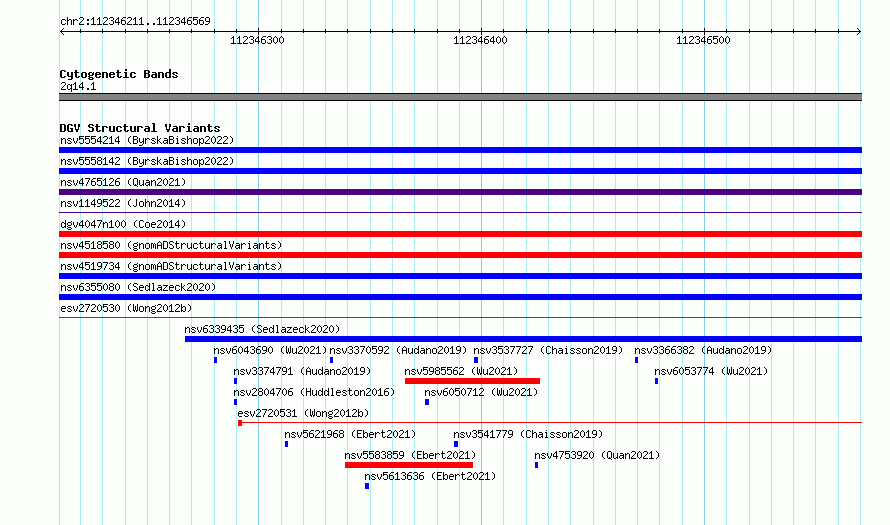Click the blue marker under nsv5621968

(287, 444)
